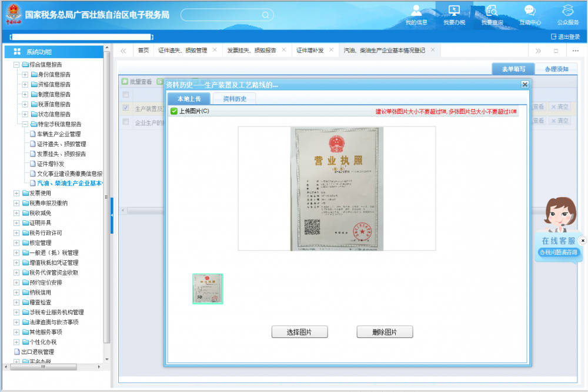Select the business license thumbnail
This screenshot has height=392, width=588.
pos(208,288)
